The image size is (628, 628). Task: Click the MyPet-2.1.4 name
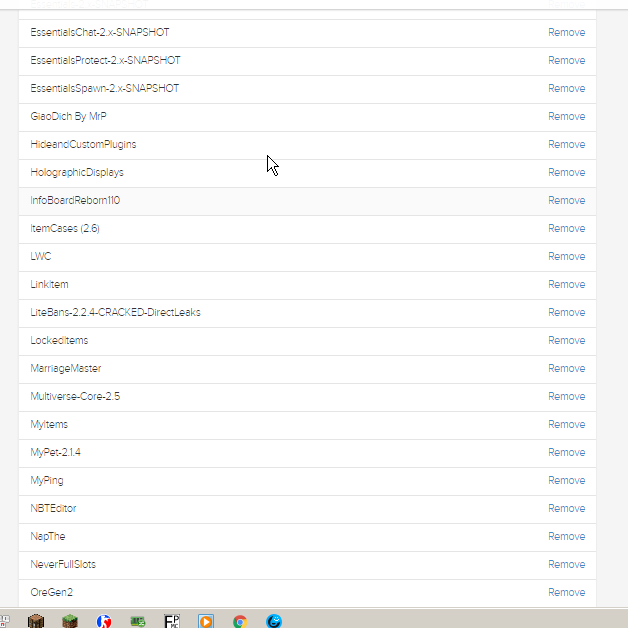coord(56,453)
